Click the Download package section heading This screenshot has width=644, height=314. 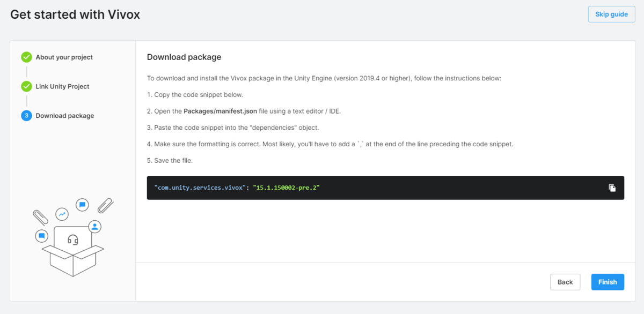tap(184, 57)
